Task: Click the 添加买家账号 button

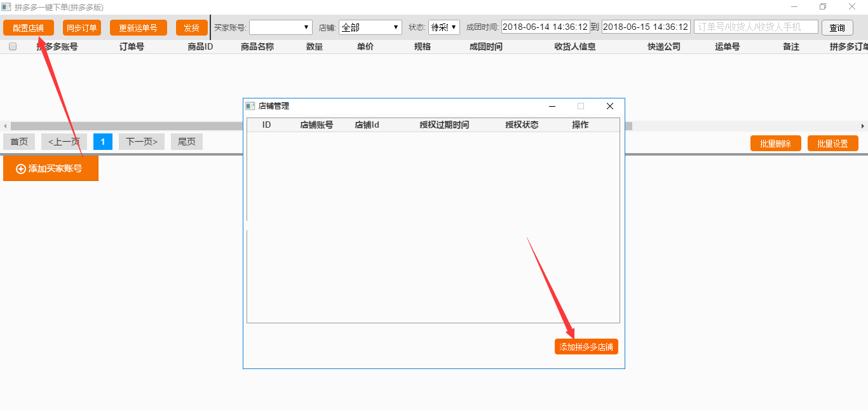Action: coord(51,168)
